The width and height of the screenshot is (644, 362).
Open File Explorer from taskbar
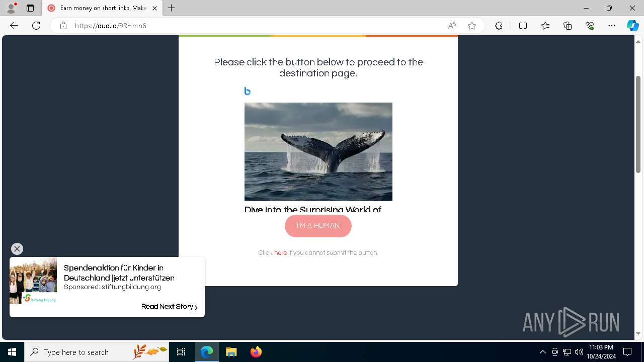click(231, 352)
